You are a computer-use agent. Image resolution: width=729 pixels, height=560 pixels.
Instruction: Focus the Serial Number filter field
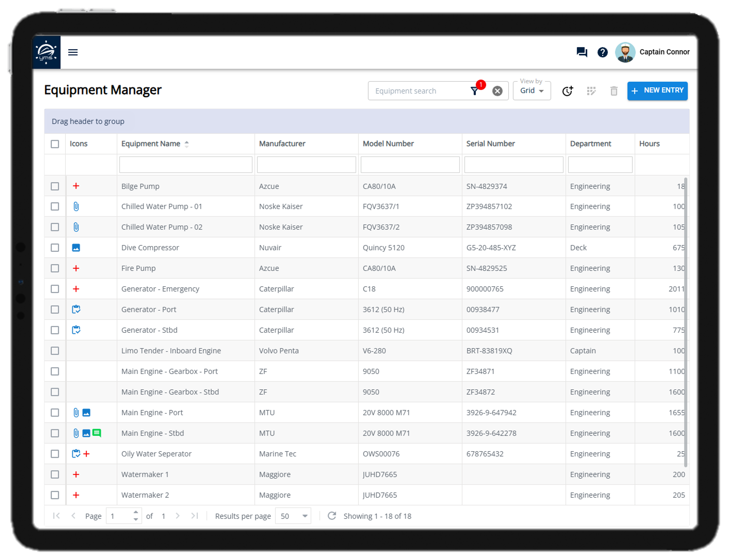514,165
